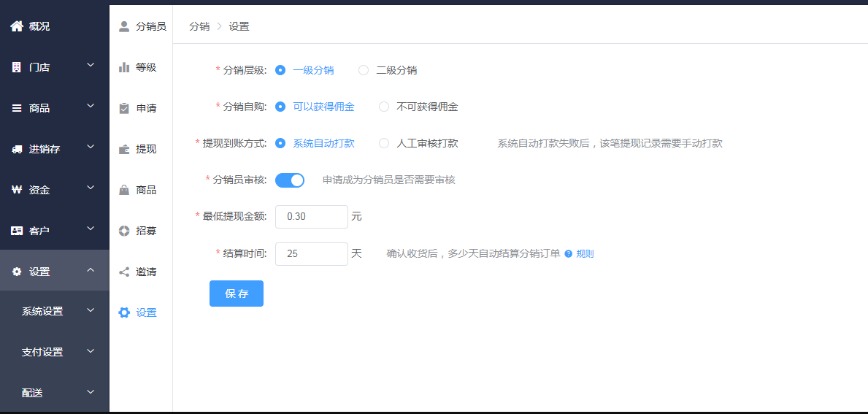
Task: Click the blue 保存 button
Action: point(237,294)
